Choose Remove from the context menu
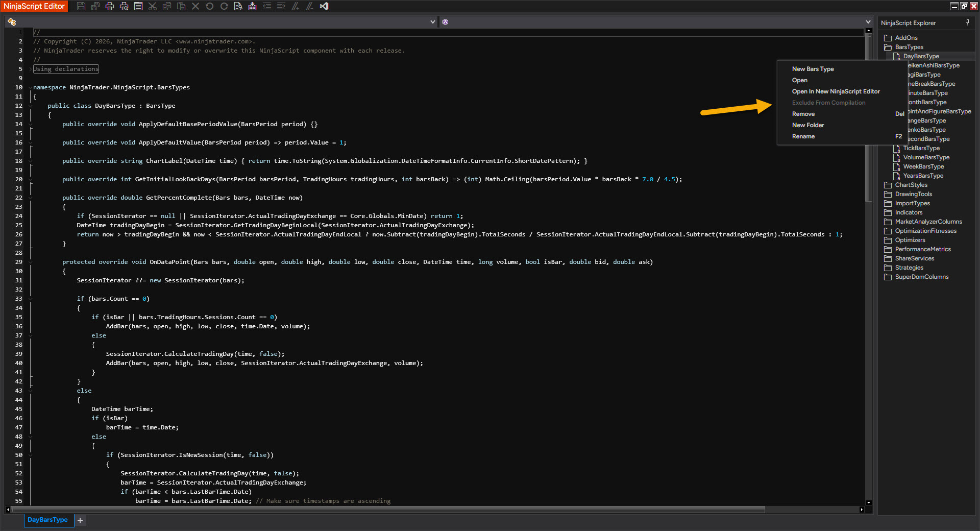The height and width of the screenshot is (531, 980). [x=841, y=114]
